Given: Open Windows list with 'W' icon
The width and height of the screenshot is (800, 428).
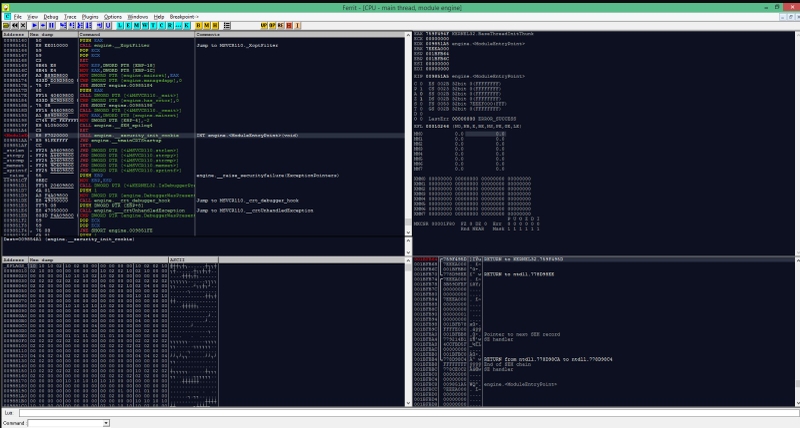Looking at the screenshot, I should click(x=145, y=26).
